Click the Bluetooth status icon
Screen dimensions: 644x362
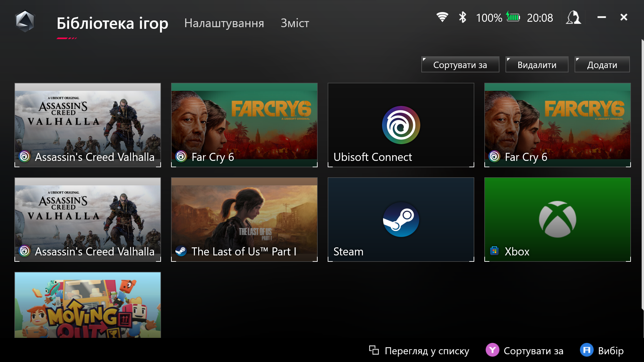coord(463,17)
